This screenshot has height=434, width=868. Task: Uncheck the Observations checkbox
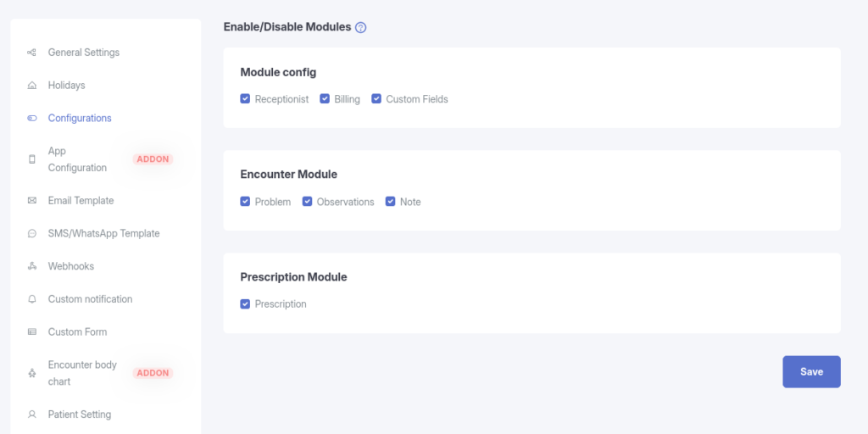pyautogui.click(x=308, y=202)
